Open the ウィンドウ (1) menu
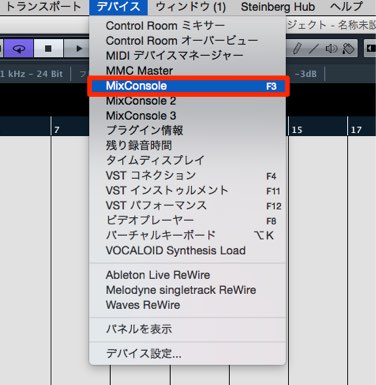376x385 pixels. point(191,7)
